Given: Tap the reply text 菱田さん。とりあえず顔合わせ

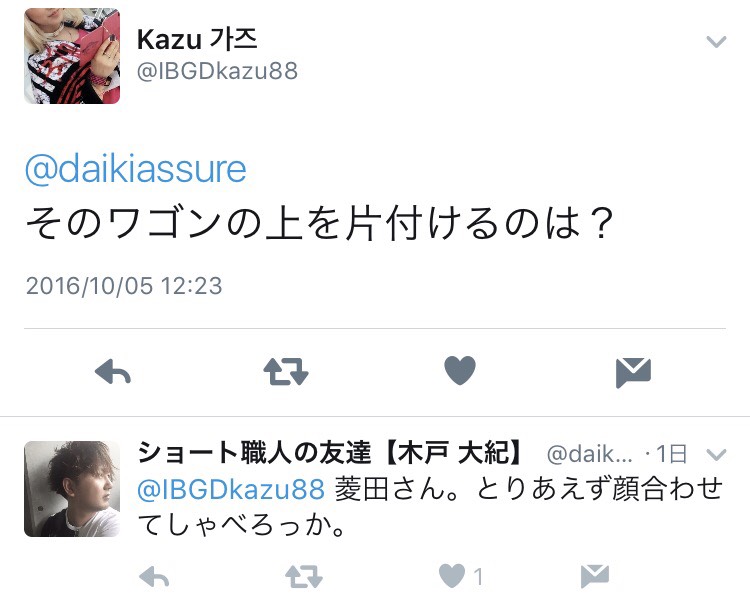Looking at the screenshot, I should [529, 489].
